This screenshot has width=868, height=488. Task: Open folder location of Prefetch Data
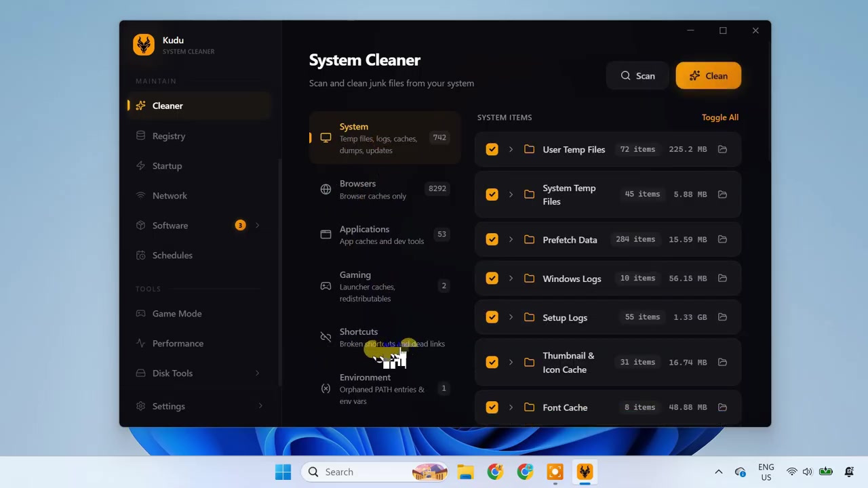tap(722, 239)
